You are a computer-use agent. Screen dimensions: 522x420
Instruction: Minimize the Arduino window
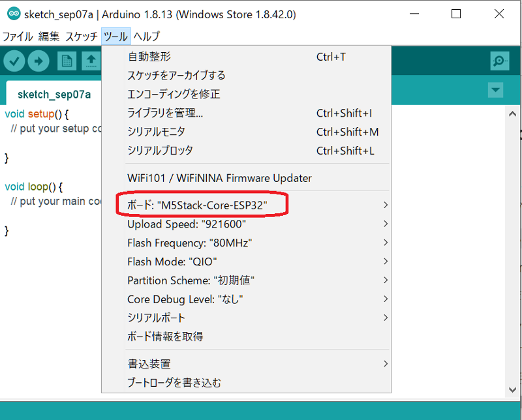[414, 14]
